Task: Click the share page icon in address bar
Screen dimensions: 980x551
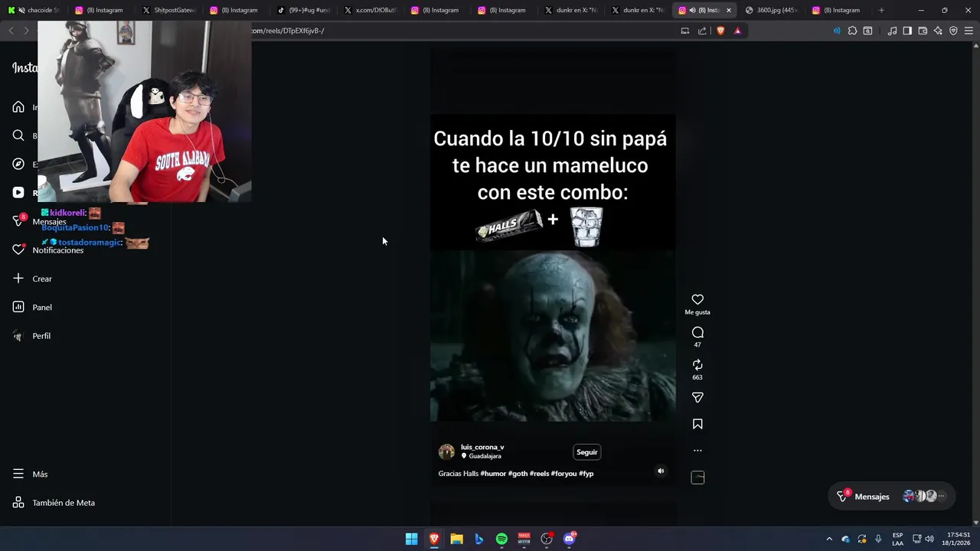Action: [x=702, y=31]
